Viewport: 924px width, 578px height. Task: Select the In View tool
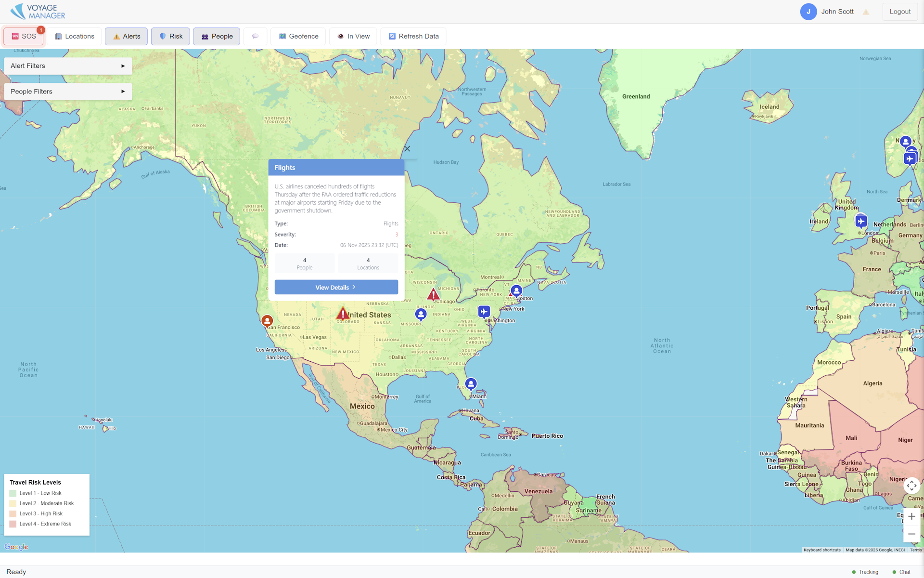[353, 36]
